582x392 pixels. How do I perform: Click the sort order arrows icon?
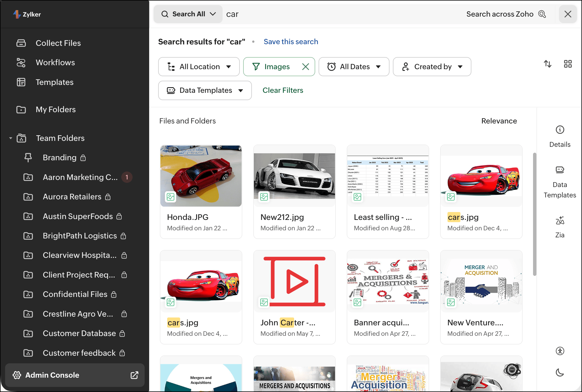(548, 64)
